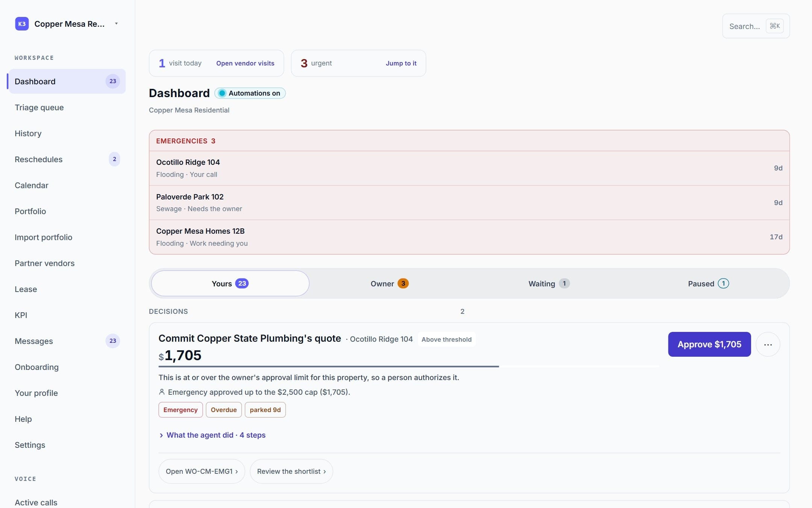Viewport: 812px width, 508px height.
Task: Expand What the agent did steps
Action: click(212, 435)
